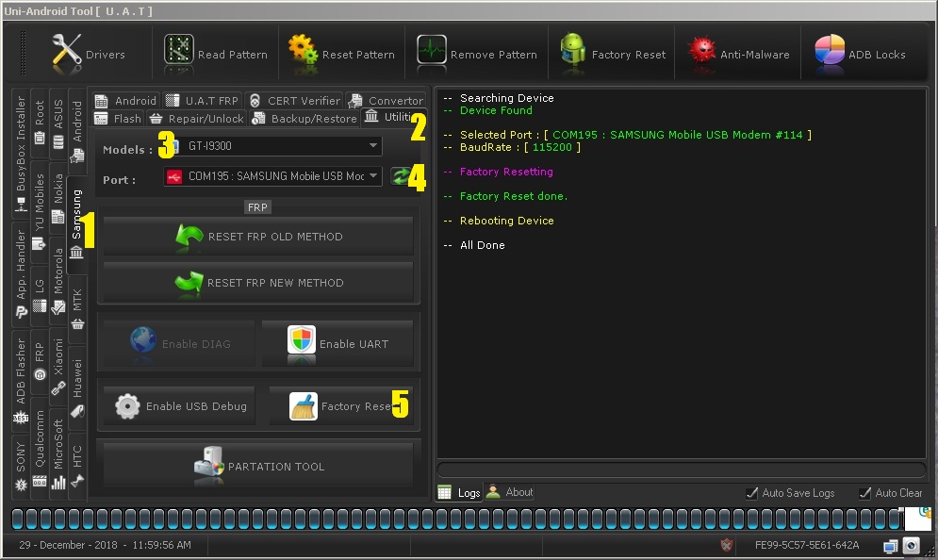Click the green arrow on Reset FRP Old Method

pyautogui.click(x=189, y=237)
